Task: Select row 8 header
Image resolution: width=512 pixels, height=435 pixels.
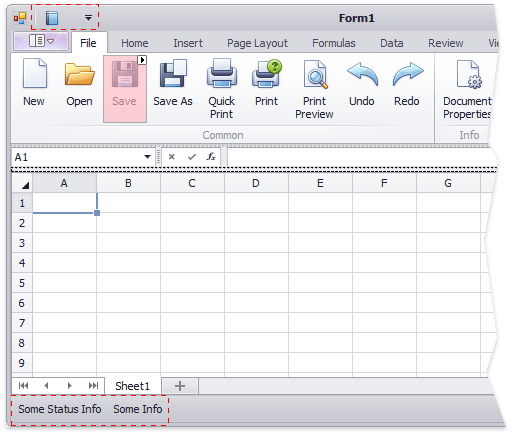Action: [x=22, y=343]
